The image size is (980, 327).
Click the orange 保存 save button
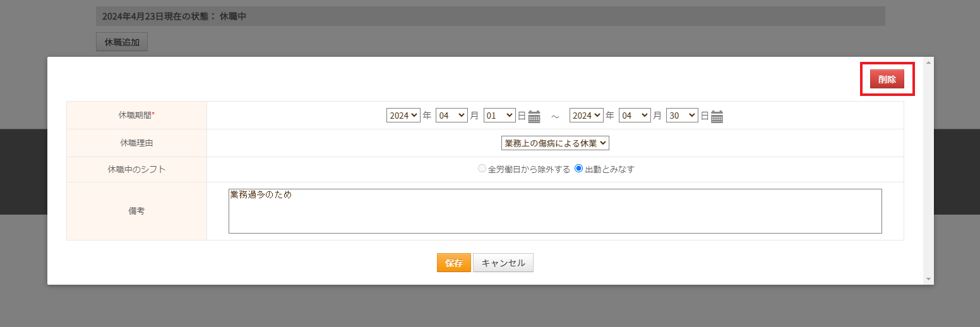454,263
